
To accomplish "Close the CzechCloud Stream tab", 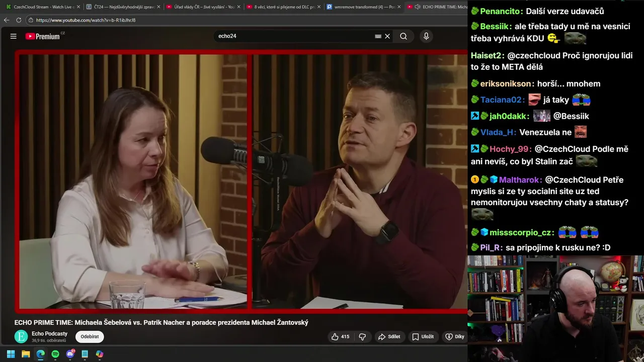I will point(78,7).
